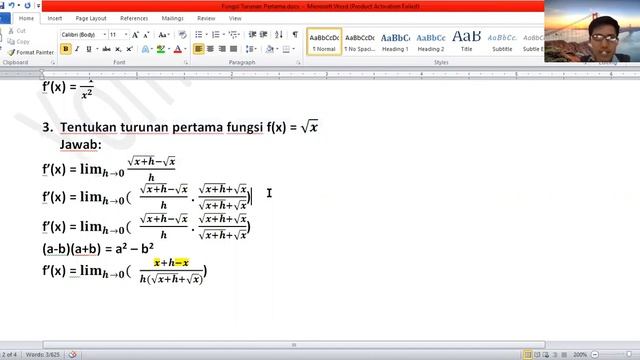
Task: Toggle Show/Hide paragraph marks
Action: coord(295,34)
